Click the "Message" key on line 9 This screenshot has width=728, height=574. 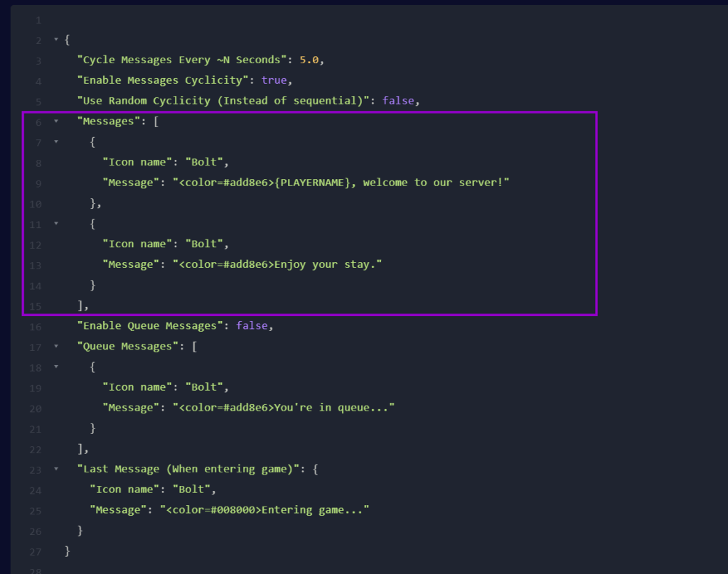point(131,183)
